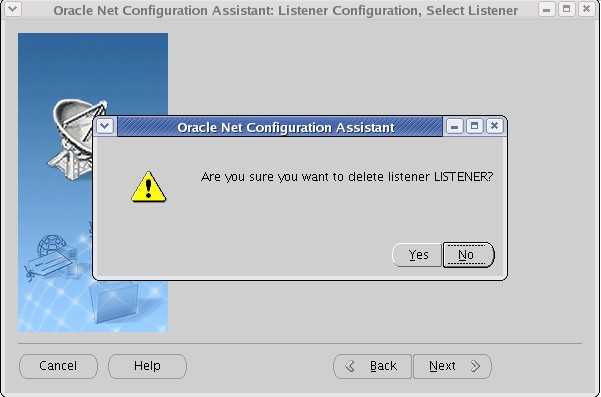Open Help for Listener Configuration

(x=147, y=366)
